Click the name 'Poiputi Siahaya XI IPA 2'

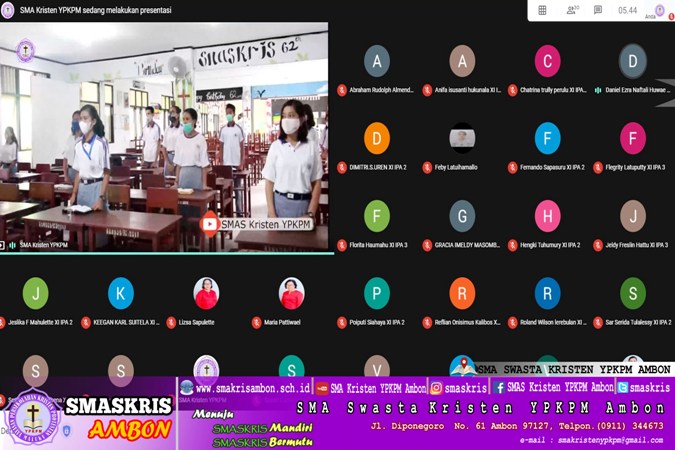tap(377, 322)
